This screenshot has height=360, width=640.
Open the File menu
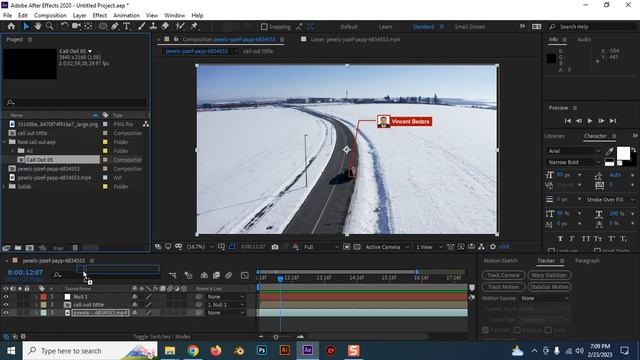click(7, 15)
